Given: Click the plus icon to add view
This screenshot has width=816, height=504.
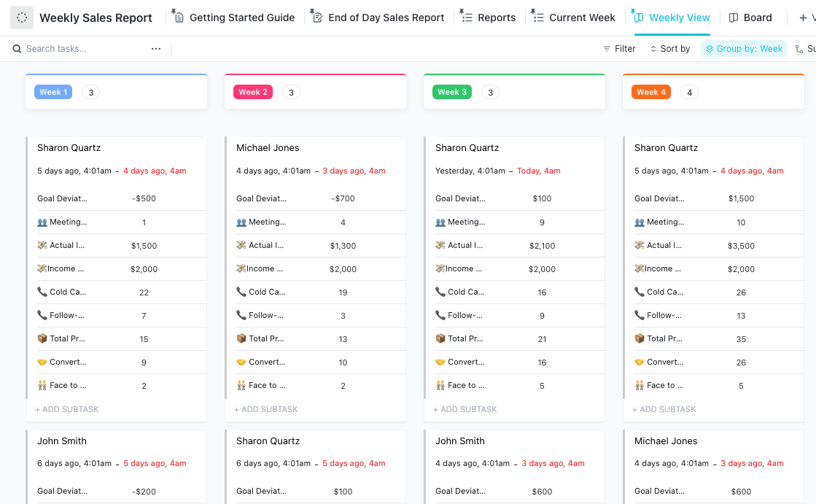Looking at the screenshot, I should click(x=803, y=18).
